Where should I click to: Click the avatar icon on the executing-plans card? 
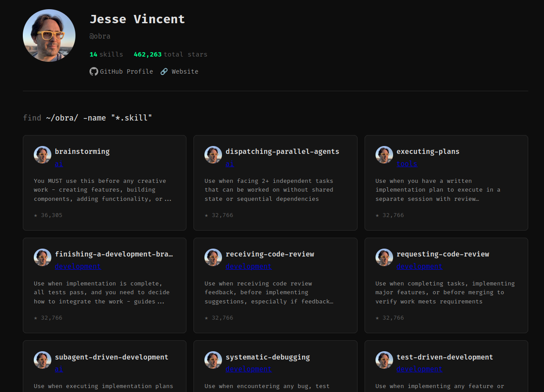pos(384,154)
